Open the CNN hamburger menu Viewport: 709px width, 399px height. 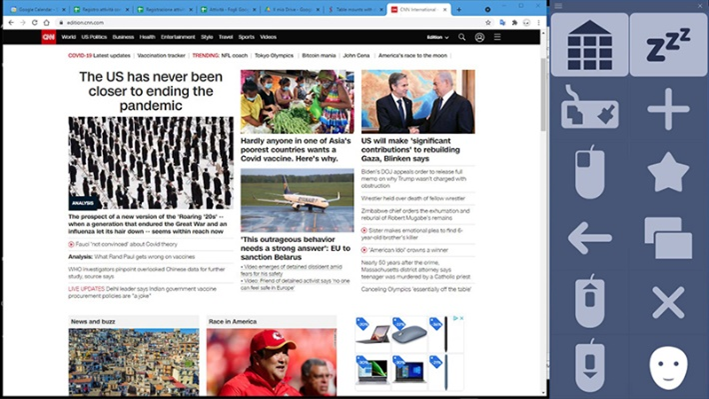coord(497,37)
